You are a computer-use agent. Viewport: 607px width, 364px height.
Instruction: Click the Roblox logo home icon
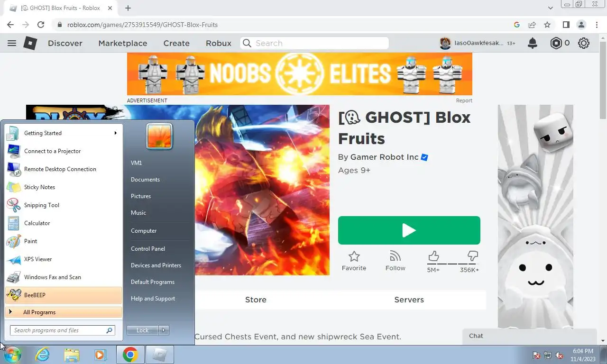tap(30, 43)
